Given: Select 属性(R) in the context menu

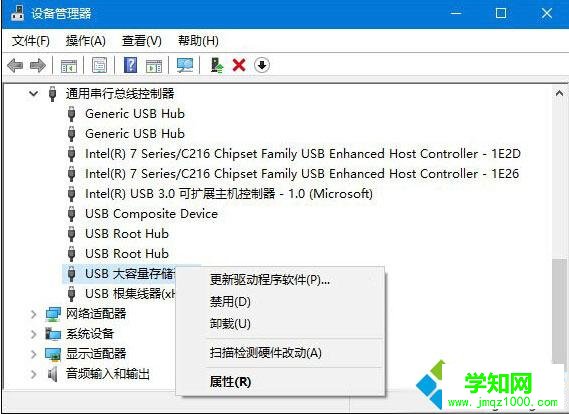Looking at the screenshot, I should (x=230, y=382).
